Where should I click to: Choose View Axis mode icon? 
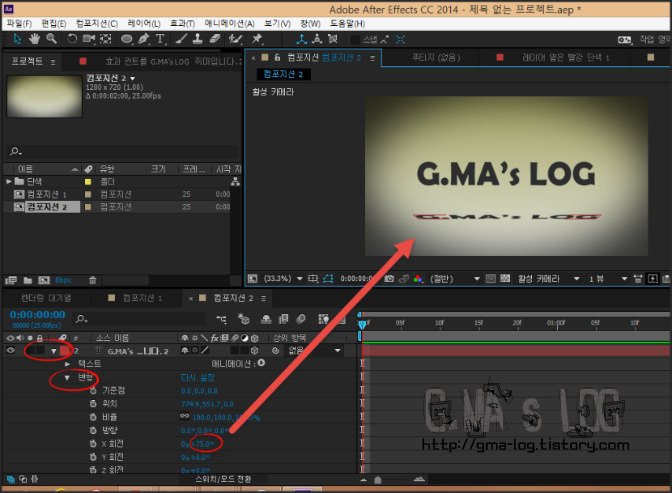pyautogui.click(x=333, y=39)
